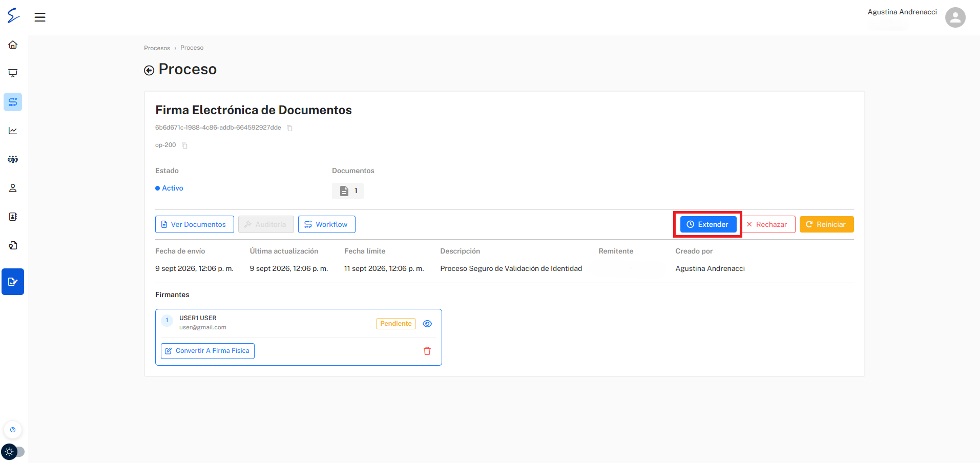Click Ver Documentos button
Image resolution: width=980 pixels, height=463 pixels.
tap(195, 224)
